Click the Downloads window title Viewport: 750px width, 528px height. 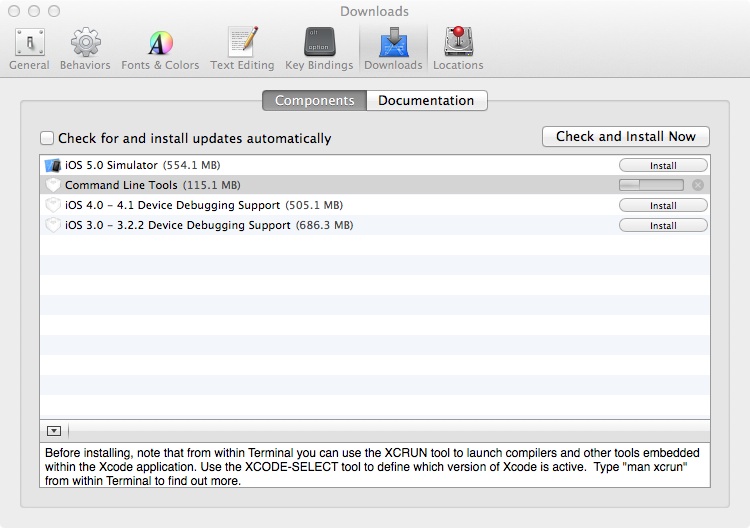click(x=375, y=11)
